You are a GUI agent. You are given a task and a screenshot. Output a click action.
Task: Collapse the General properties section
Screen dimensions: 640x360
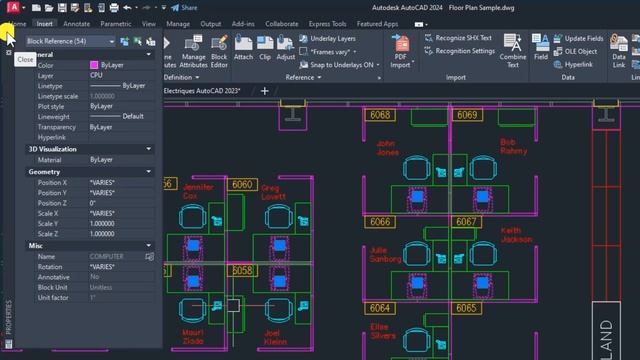coord(149,54)
